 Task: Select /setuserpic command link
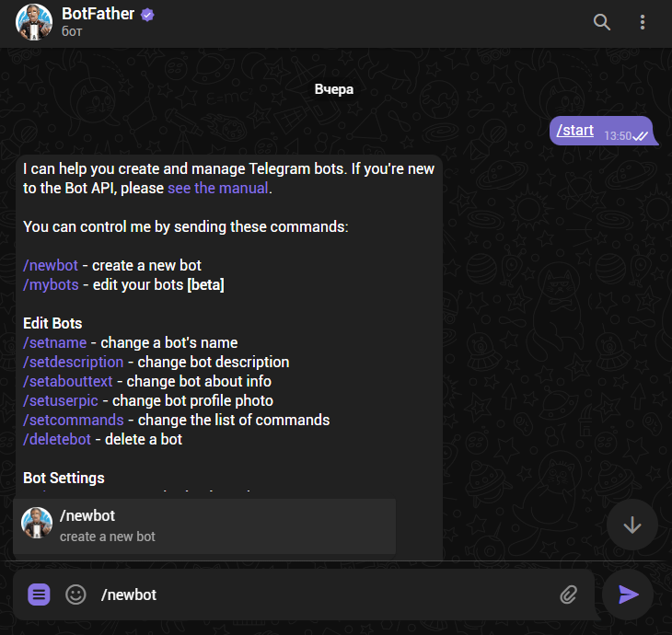[61, 400]
